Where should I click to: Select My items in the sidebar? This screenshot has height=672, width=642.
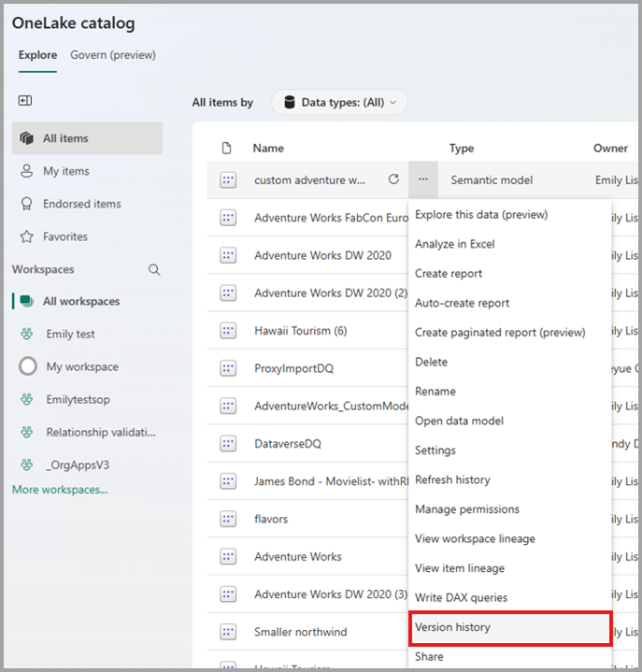tap(88, 171)
